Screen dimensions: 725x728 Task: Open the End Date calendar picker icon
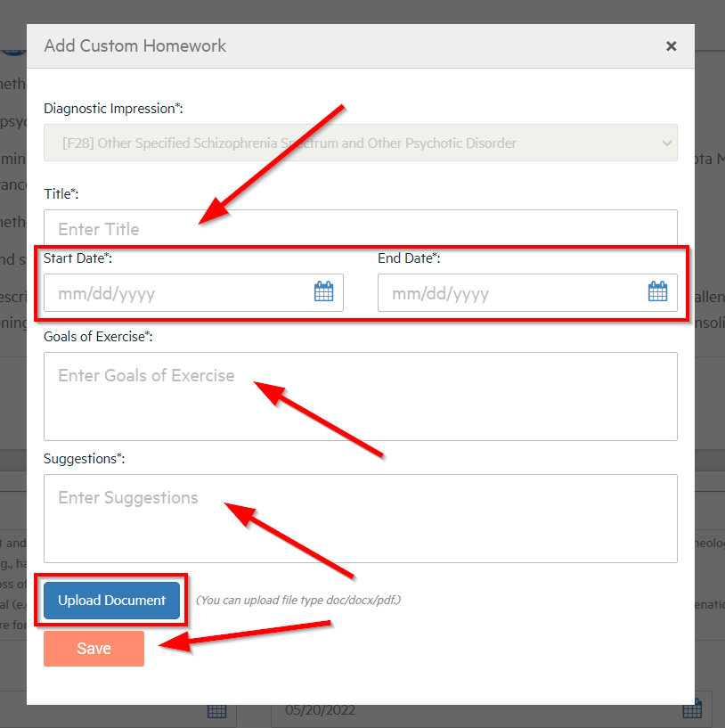[657, 291]
